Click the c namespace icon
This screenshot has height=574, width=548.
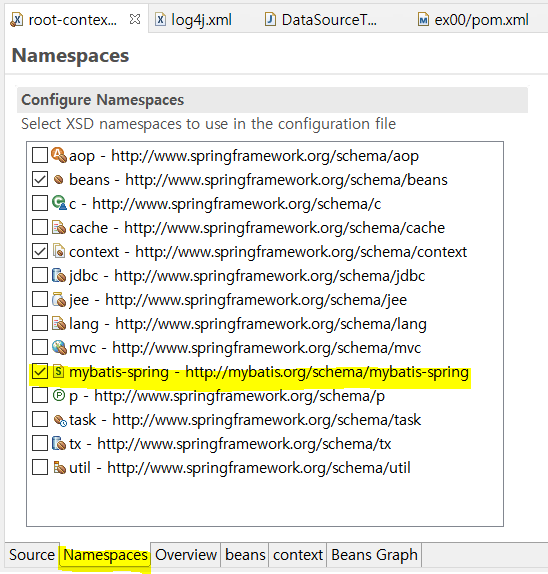click(59, 203)
